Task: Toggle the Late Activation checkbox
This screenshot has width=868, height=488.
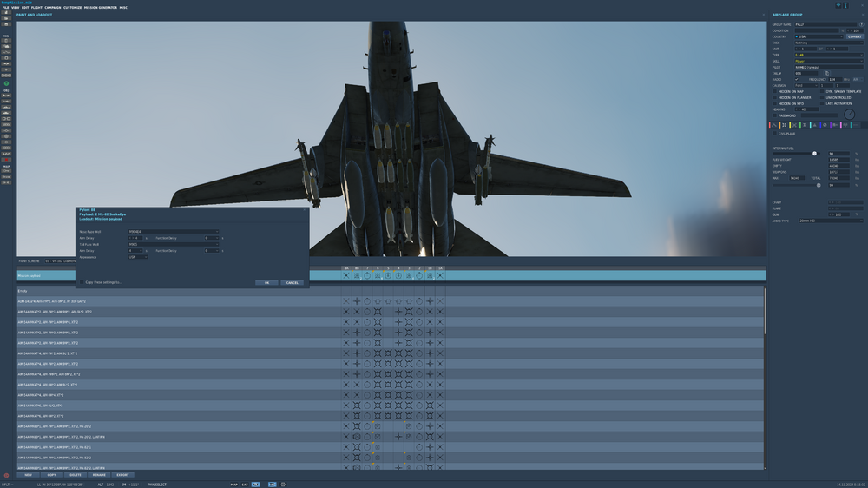Action: pyautogui.click(x=823, y=103)
